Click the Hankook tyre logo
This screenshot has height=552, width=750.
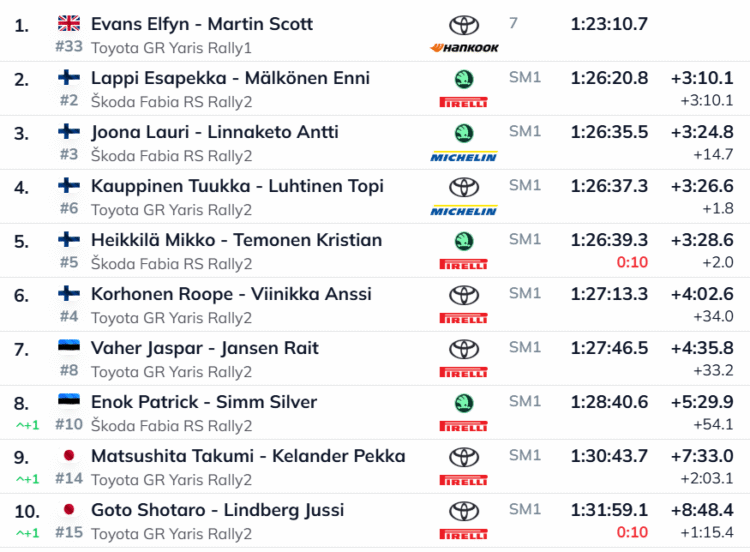[464, 47]
